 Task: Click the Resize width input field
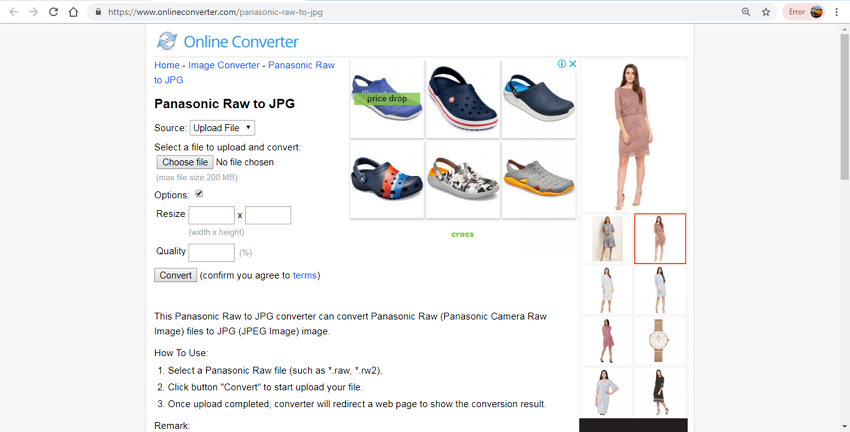point(211,215)
